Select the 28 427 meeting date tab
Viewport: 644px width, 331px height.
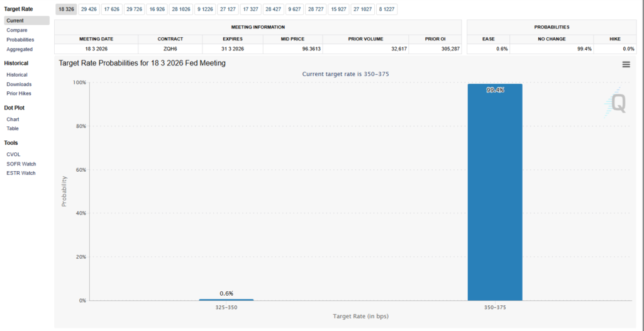[274, 9]
